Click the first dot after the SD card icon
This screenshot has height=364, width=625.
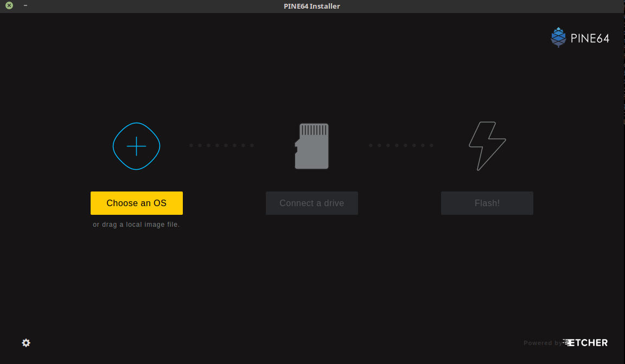pos(371,145)
